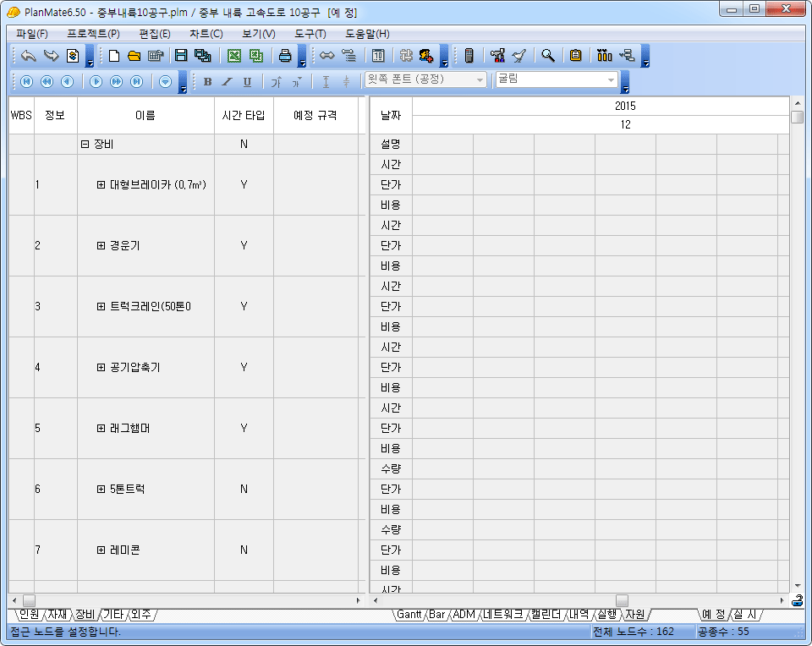The image size is (812, 646).
Task: Open the 윗쪽 폰트 (공정) dropdown
Action: click(x=480, y=80)
